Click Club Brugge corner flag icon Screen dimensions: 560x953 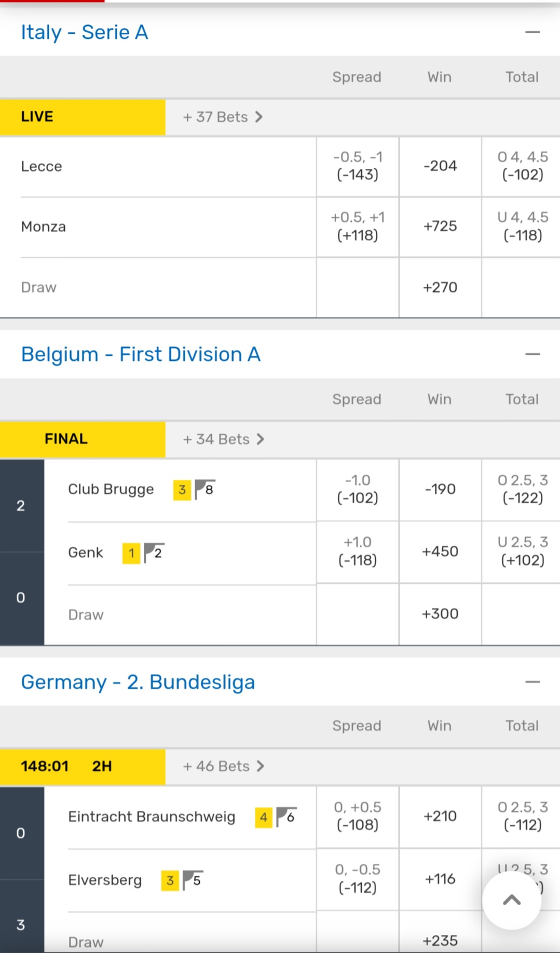point(204,489)
